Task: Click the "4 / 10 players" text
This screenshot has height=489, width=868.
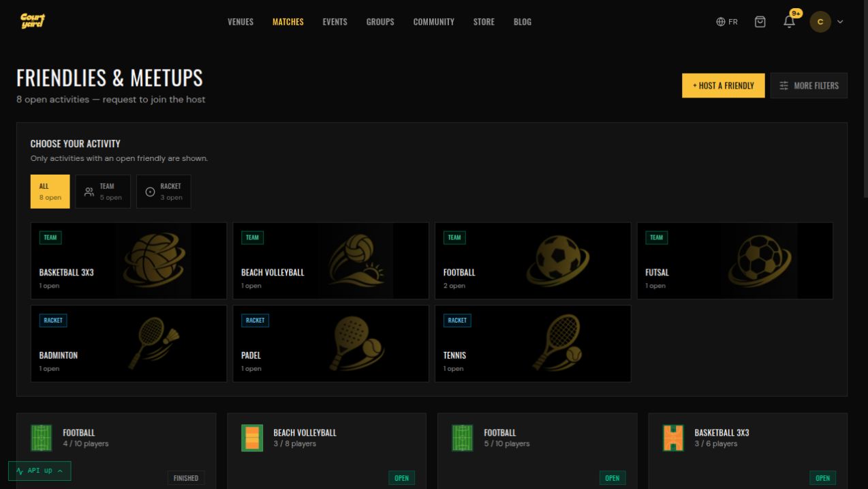Action: [x=86, y=444]
